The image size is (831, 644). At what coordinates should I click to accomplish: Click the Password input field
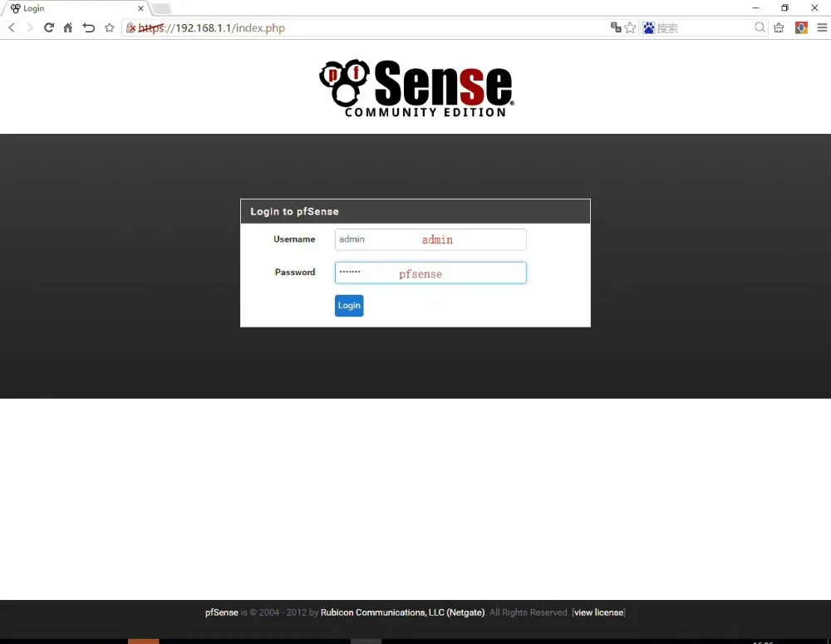430,273
